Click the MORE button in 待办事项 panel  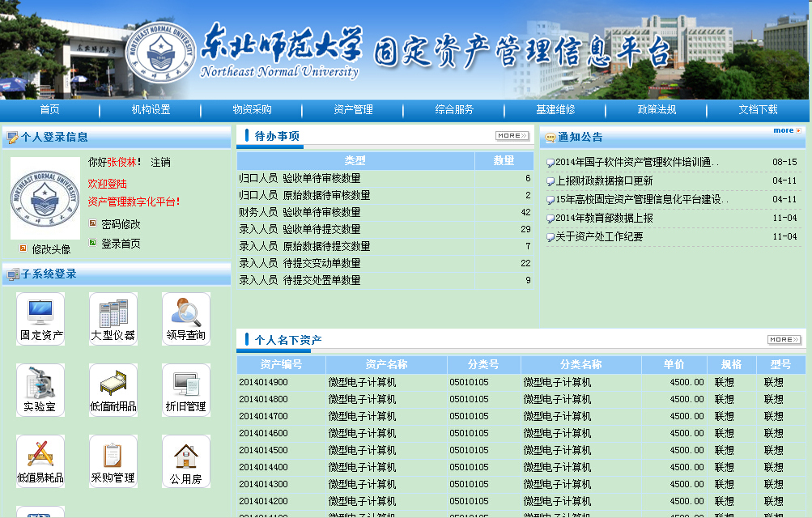(512, 136)
